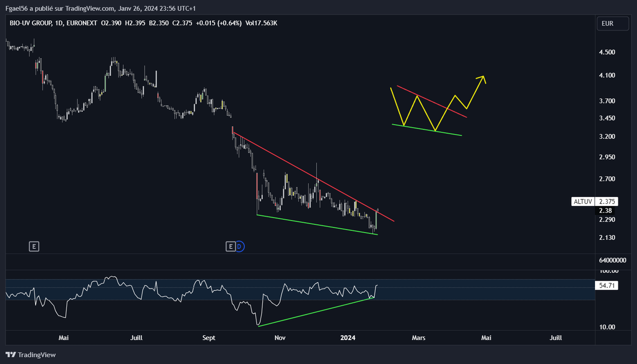This screenshot has width=637, height=364.
Task: Click the H2.395 high value in header
Action: coord(136,23)
